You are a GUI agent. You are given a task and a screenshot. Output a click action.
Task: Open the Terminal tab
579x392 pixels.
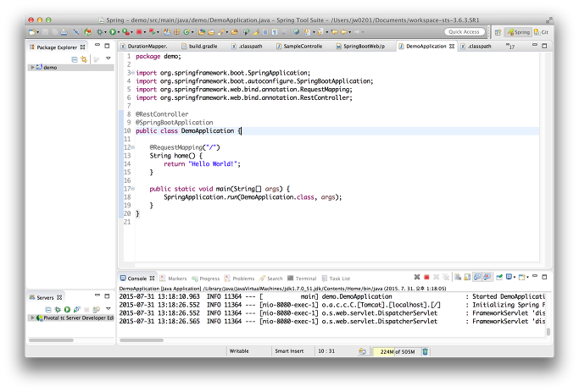[302, 279]
